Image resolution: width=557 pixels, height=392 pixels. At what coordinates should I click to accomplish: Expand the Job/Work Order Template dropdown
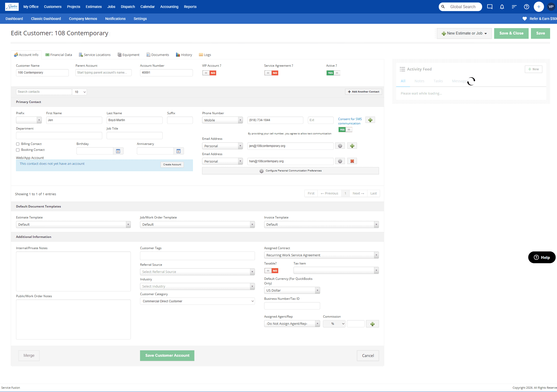[x=198, y=225]
